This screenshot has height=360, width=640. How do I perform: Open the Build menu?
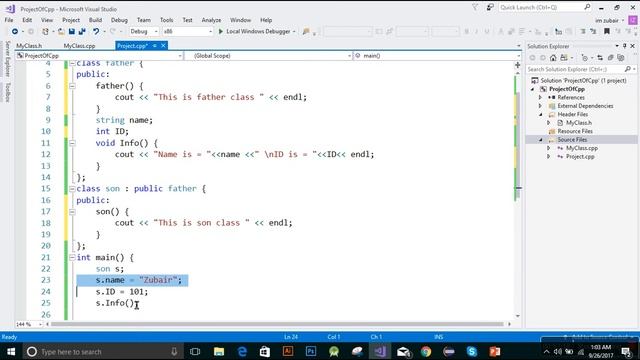pyautogui.click(x=95, y=20)
